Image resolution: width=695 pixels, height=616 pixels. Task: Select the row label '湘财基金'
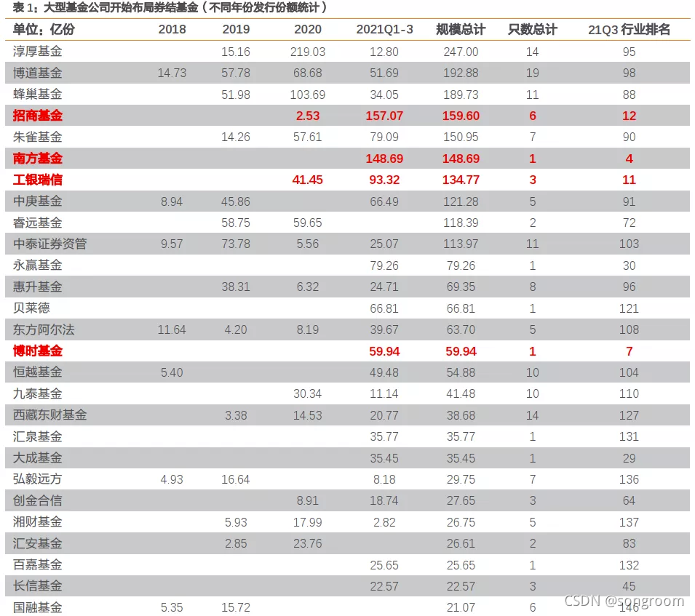pos(37,521)
